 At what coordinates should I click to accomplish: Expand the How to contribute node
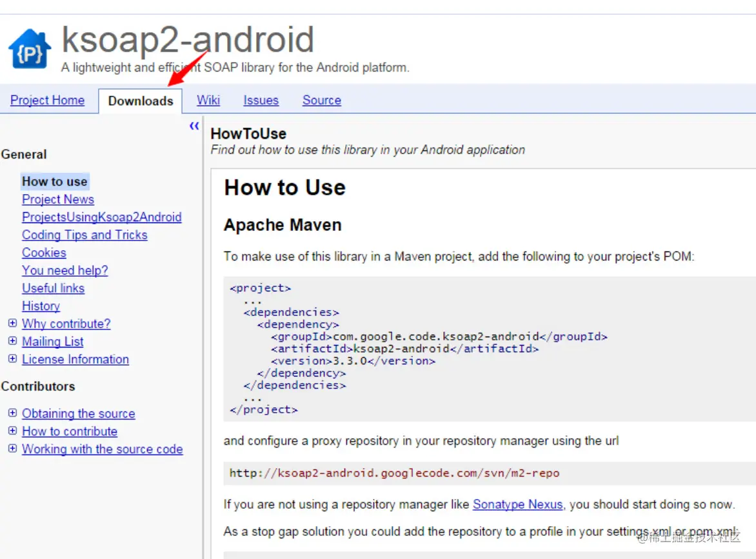pos(12,430)
